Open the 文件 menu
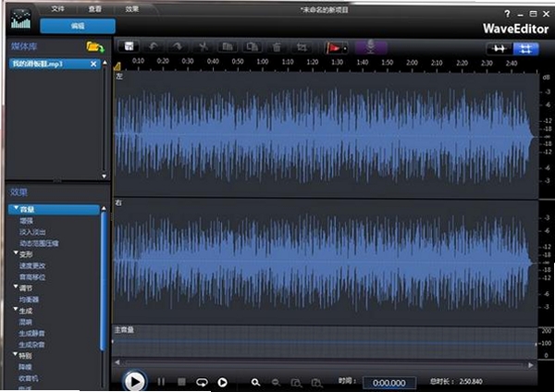This screenshot has height=392, width=555. point(57,9)
